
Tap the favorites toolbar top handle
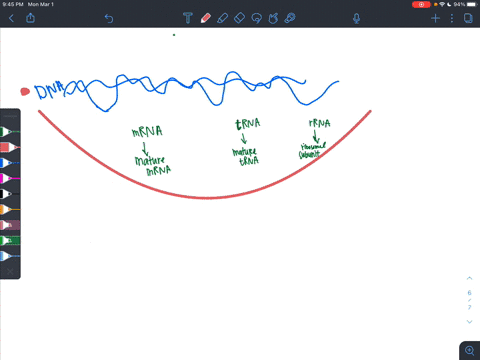point(10,116)
